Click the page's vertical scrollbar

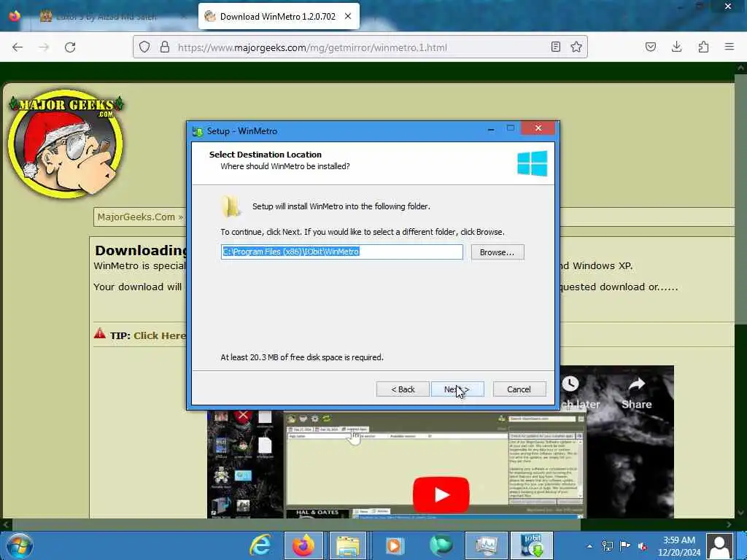pyautogui.click(x=740, y=200)
